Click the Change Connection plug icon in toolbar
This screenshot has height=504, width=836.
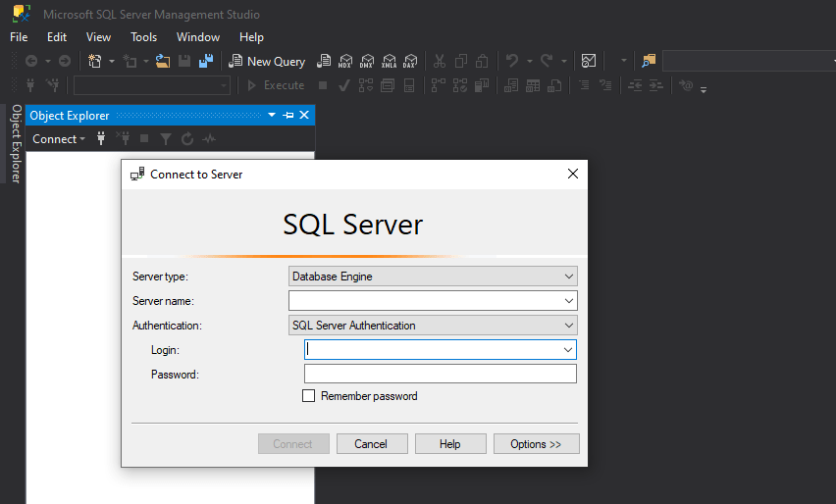pyautogui.click(x=52, y=84)
